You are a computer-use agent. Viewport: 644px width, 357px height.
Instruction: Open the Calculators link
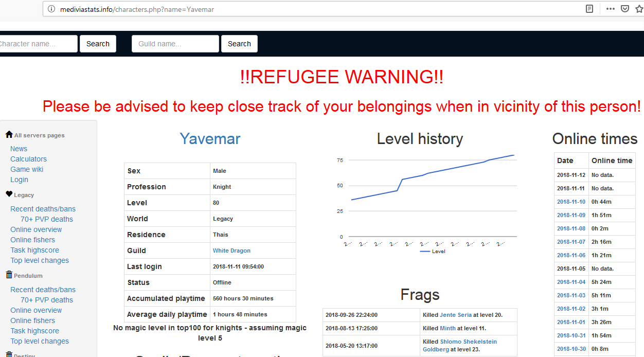tap(28, 159)
